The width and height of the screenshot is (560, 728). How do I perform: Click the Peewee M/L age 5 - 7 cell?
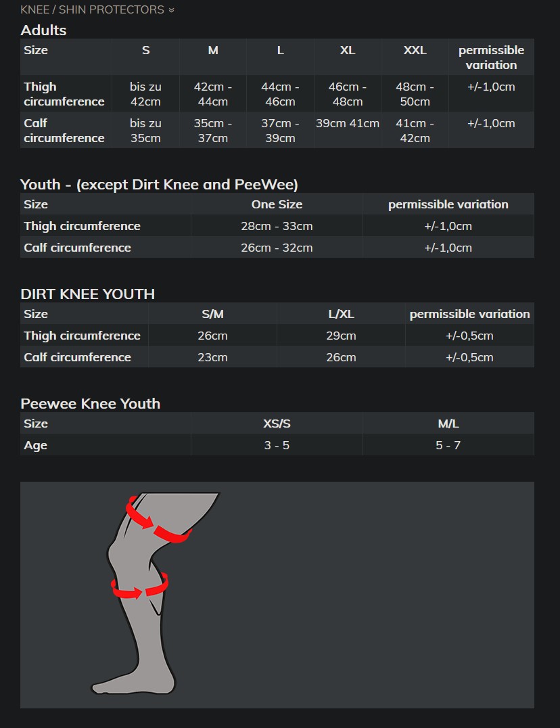coord(448,445)
